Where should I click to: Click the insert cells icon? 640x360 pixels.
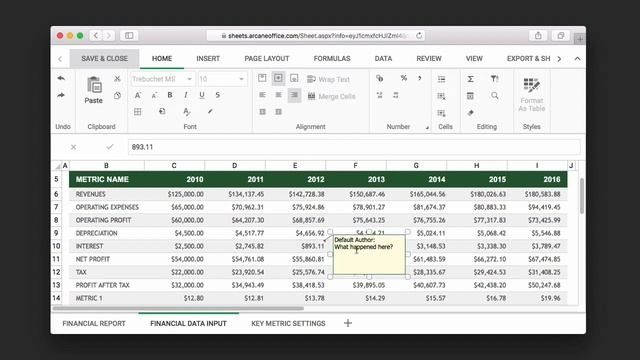click(441, 79)
